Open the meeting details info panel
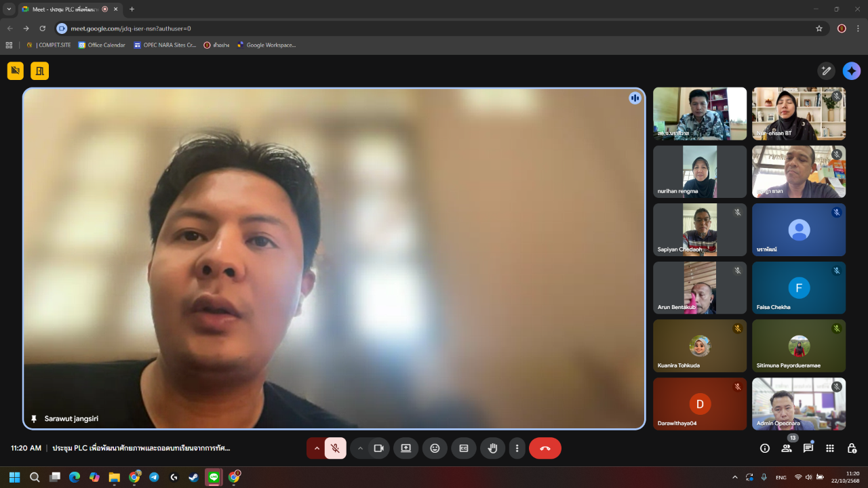868x488 pixels. coord(765,448)
